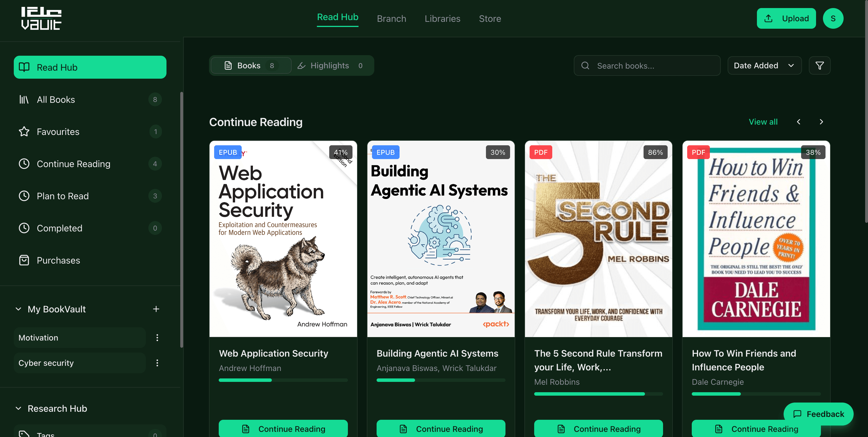
Task: Click the Favourites star icon
Action: [24, 132]
